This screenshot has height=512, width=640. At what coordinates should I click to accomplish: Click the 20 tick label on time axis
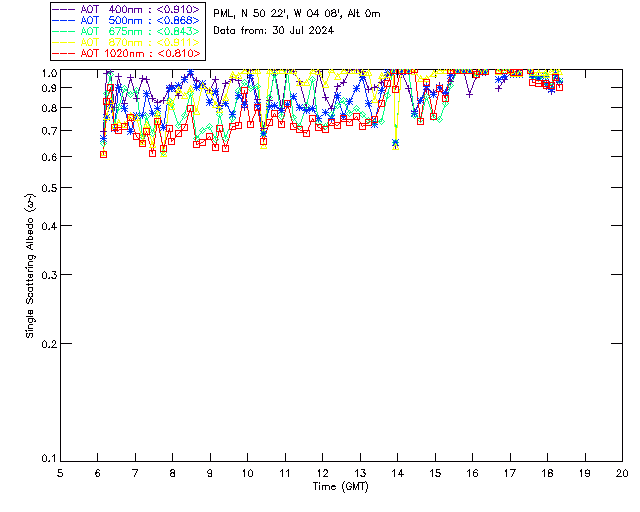(622, 473)
